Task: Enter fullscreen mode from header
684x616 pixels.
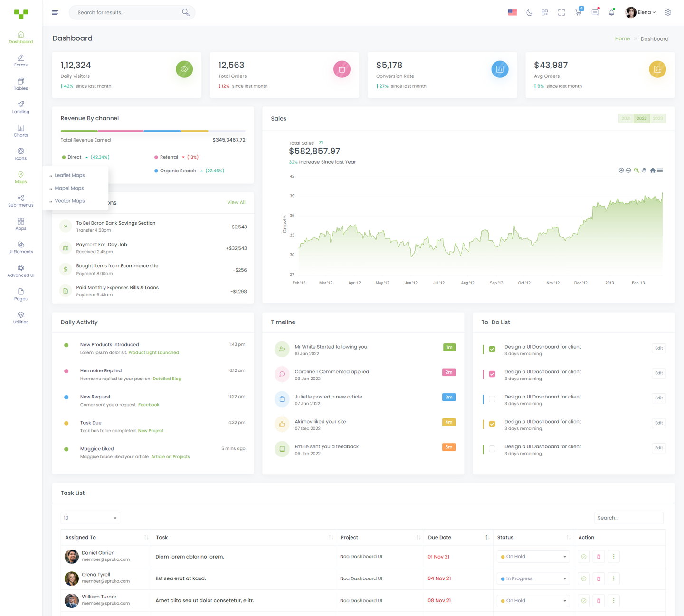Action: click(x=561, y=13)
